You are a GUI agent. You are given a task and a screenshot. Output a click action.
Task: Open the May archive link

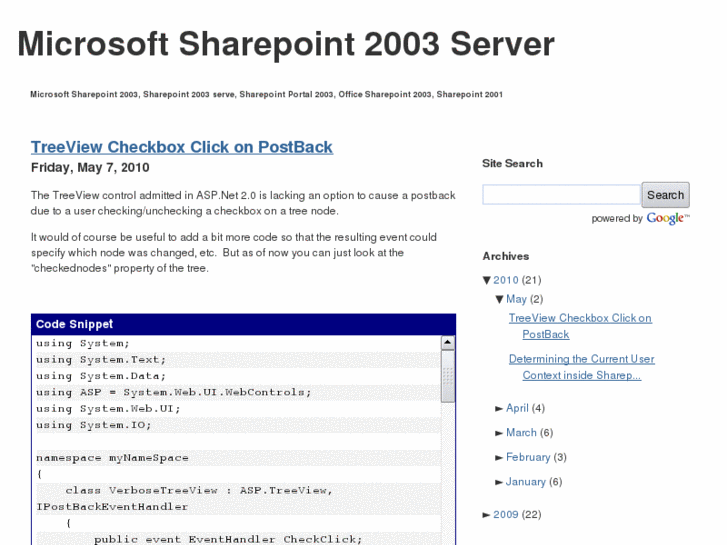click(516, 299)
